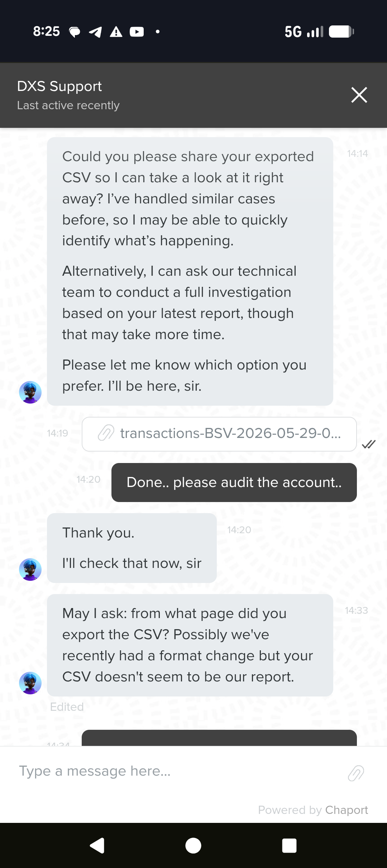387x868 pixels.
Task: Select the 'May I ask' agent message bubble
Action: pyautogui.click(x=190, y=645)
